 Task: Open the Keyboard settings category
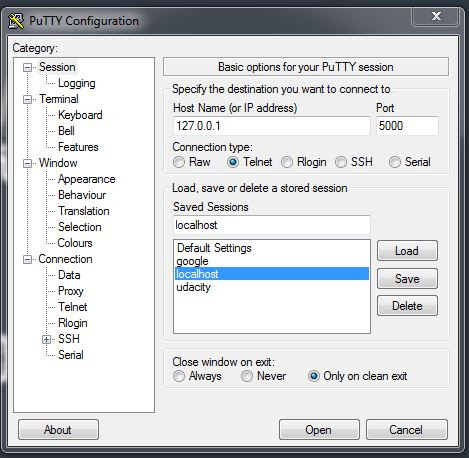tap(80, 115)
